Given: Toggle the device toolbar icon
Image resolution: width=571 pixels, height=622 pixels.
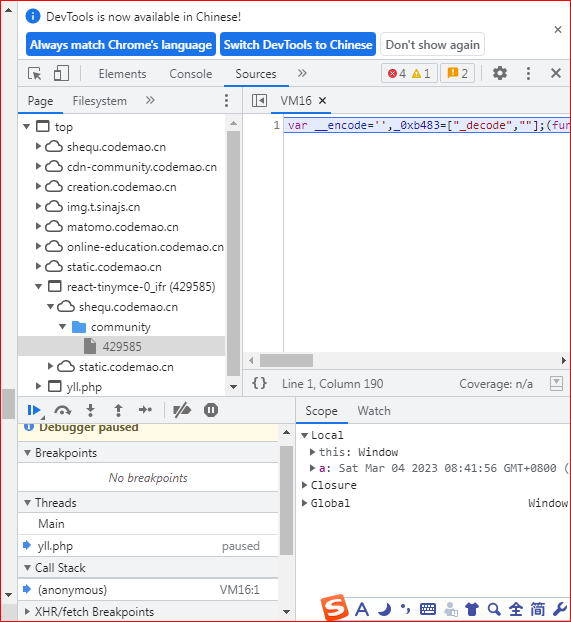Looking at the screenshot, I should (x=61, y=73).
